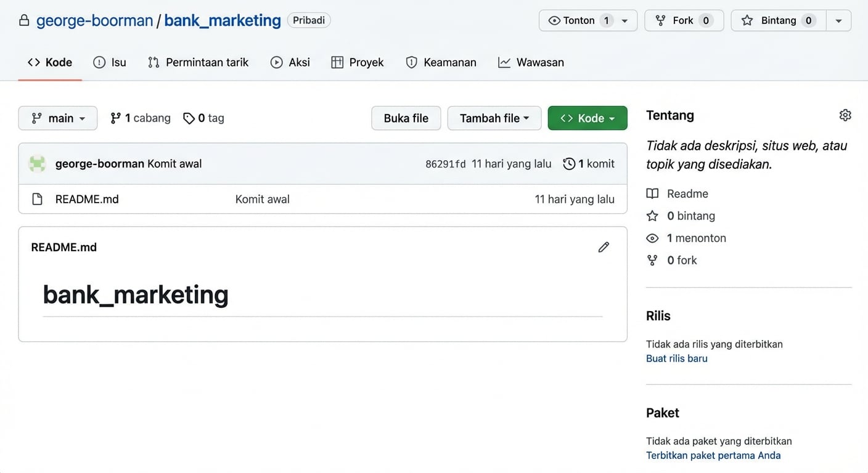Image resolution: width=868 pixels, height=473 pixels.
Task: Click the Buka file button
Action: tap(406, 118)
